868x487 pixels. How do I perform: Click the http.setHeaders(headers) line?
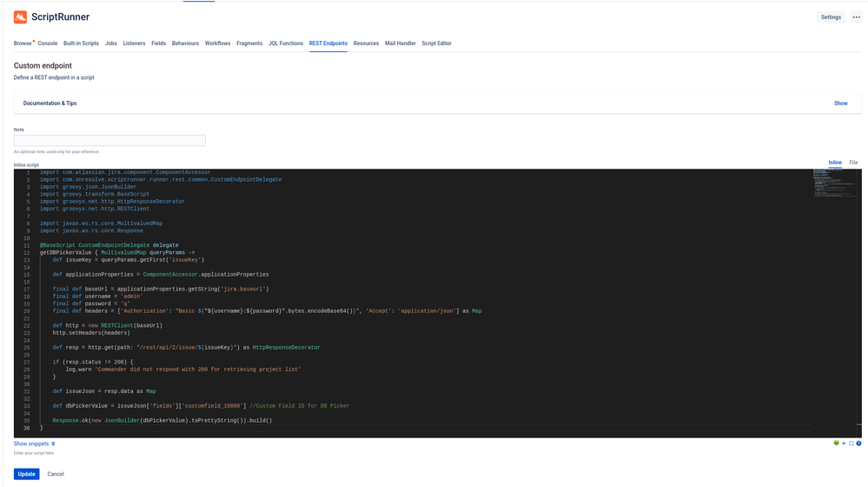[91, 333]
